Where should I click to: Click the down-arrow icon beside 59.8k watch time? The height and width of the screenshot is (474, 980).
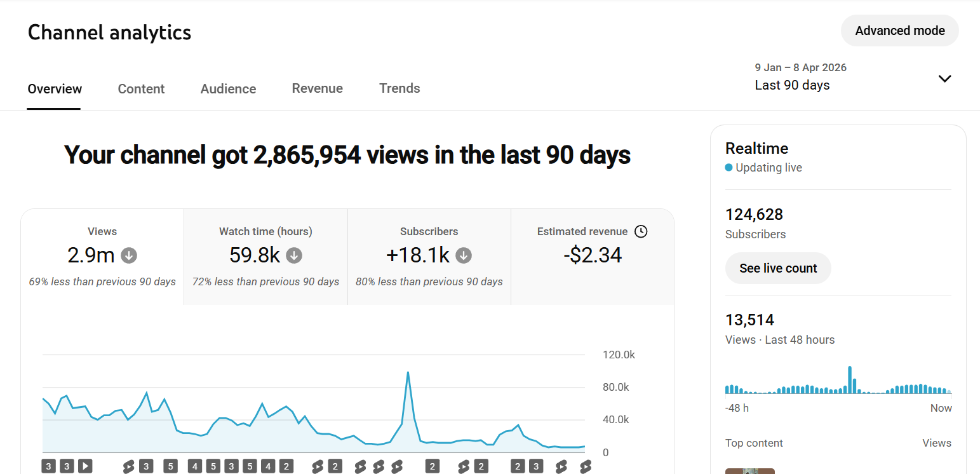click(x=294, y=255)
